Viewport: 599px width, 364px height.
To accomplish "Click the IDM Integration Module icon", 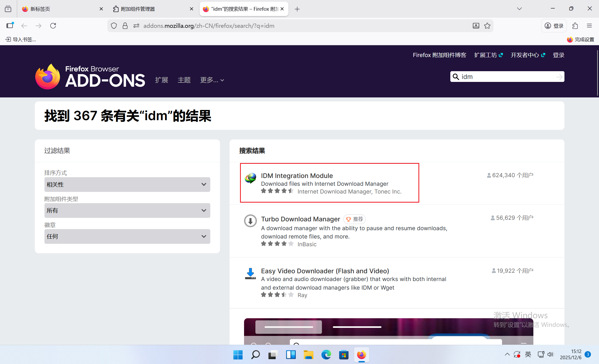I will pos(250,178).
